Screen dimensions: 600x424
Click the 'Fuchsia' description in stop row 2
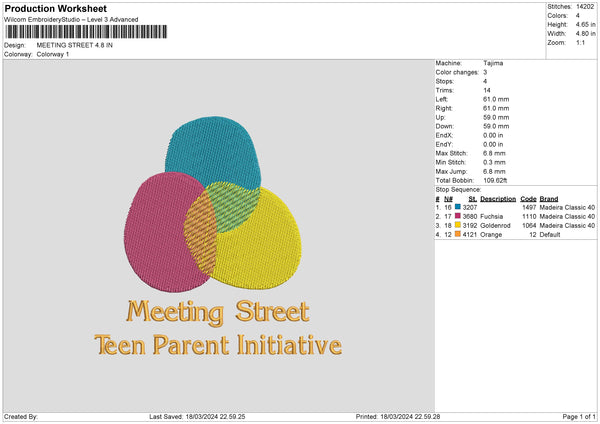(491, 216)
